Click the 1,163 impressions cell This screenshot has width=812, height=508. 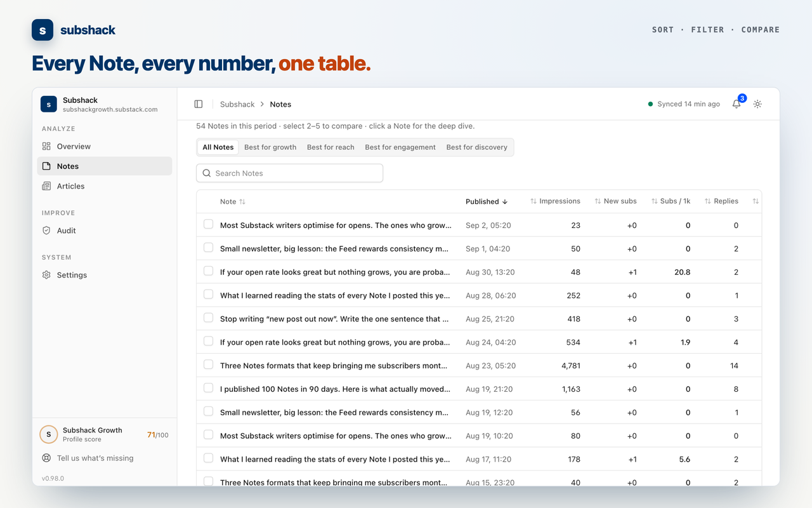coord(571,389)
